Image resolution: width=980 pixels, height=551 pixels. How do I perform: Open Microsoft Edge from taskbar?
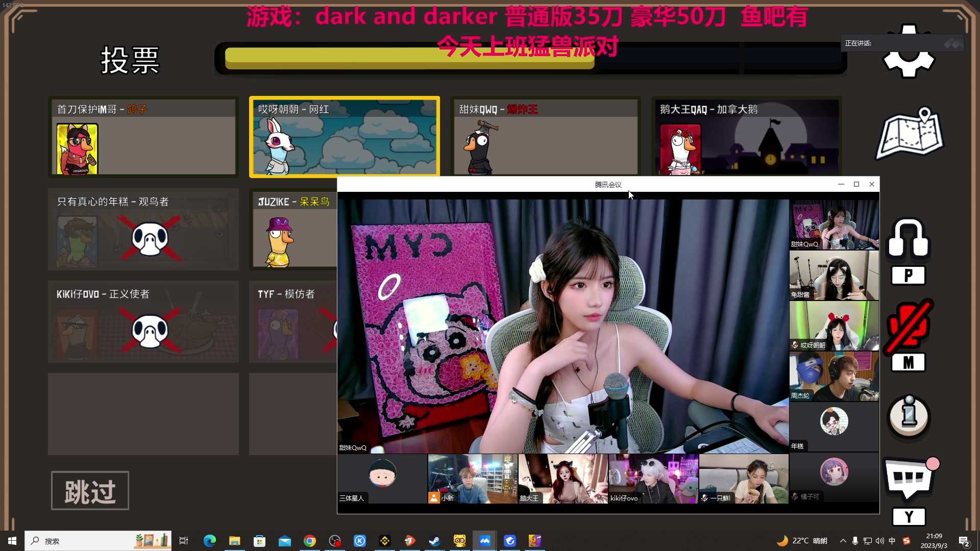pyautogui.click(x=210, y=541)
